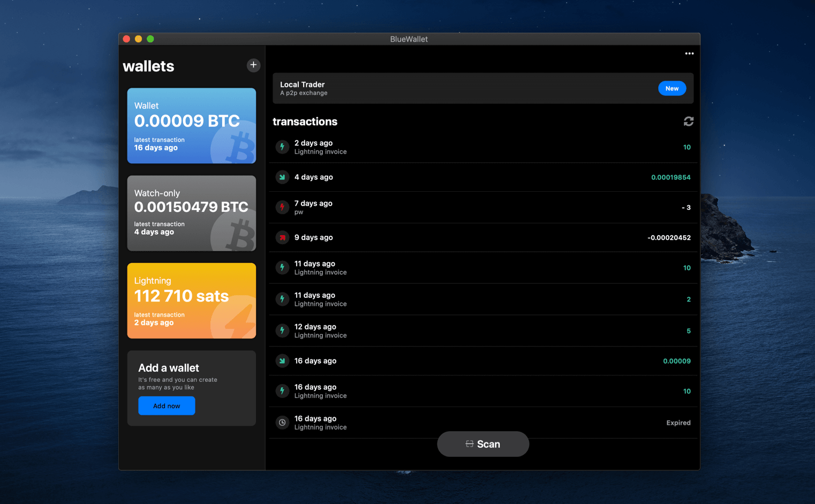Click the wallets heading
Viewport: 815px width, 504px height.
pyautogui.click(x=148, y=66)
